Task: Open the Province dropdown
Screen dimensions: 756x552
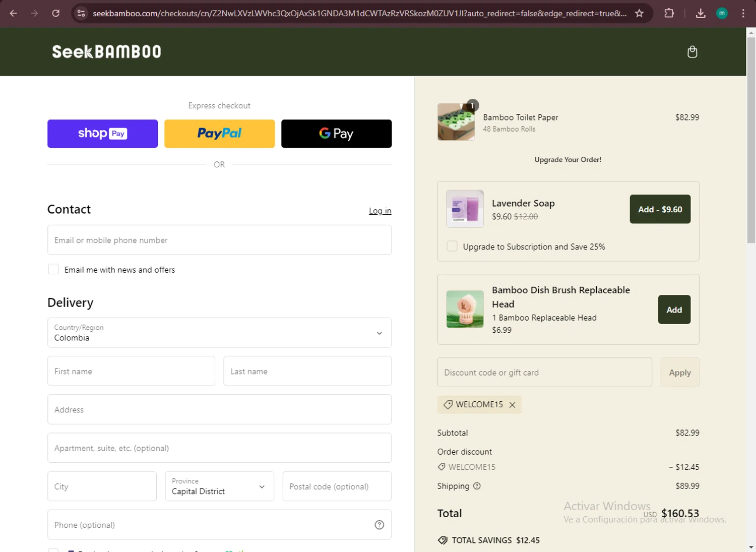Action: (219, 486)
